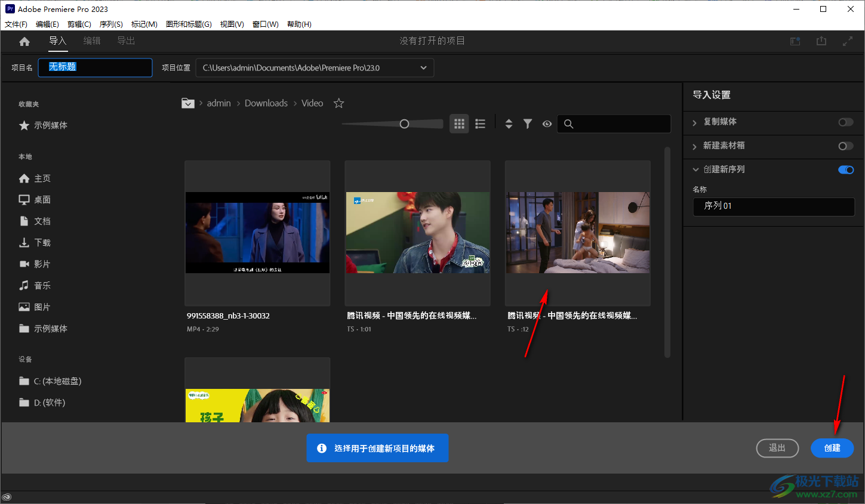Toggle 新建素材箱 switch
Image resolution: width=865 pixels, height=504 pixels.
846,146
